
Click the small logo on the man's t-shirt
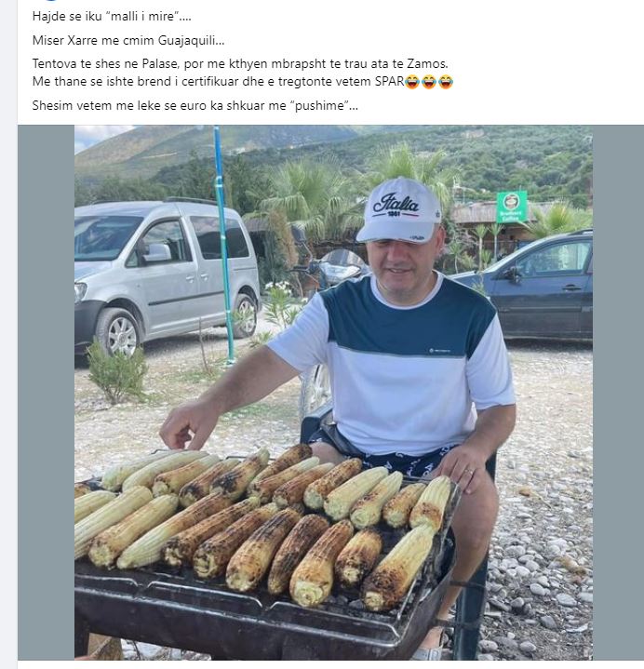point(439,350)
